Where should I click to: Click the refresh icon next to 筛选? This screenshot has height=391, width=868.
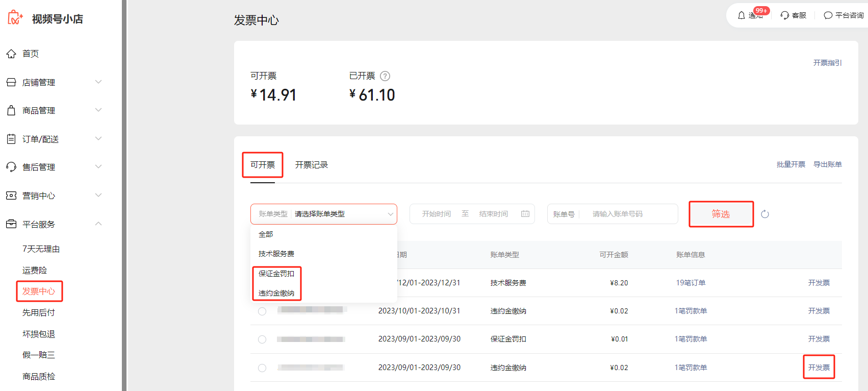coord(765,214)
